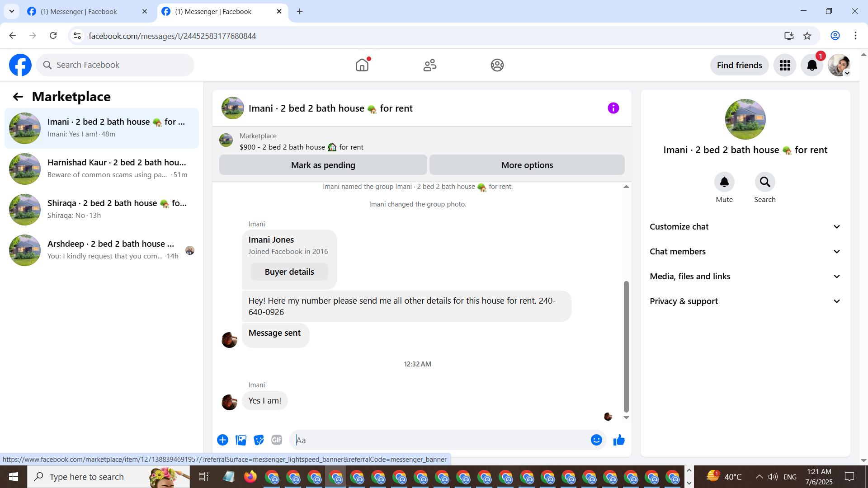Image resolution: width=868 pixels, height=488 pixels.
Task: Click the Mark as pending button
Action: [323, 165]
